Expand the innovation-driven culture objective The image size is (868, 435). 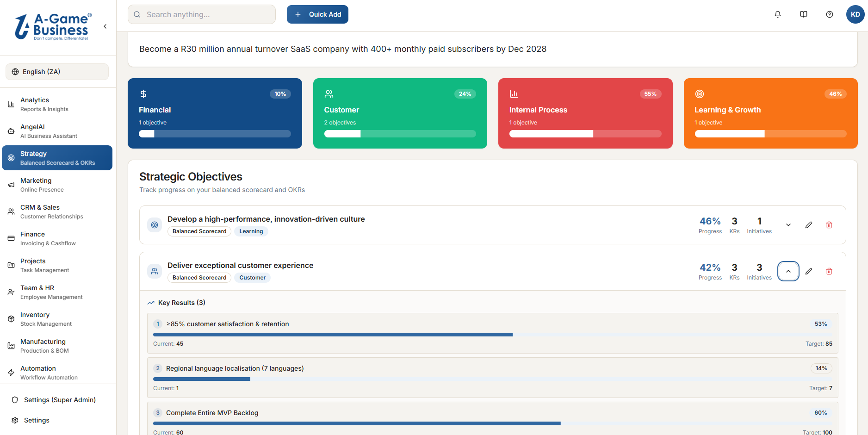point(788,225)
